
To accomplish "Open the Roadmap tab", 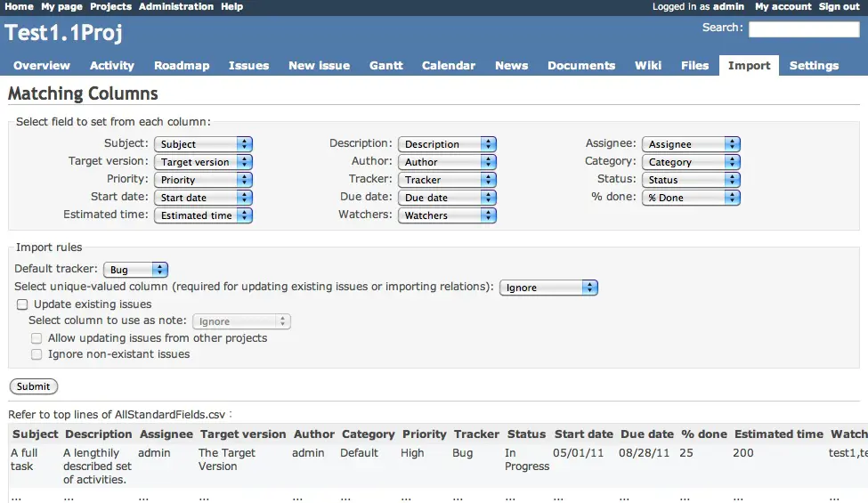I will [x=182, y=66].
